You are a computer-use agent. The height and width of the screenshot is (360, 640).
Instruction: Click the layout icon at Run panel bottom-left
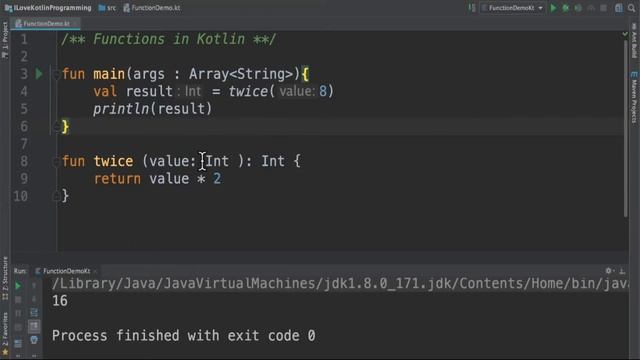tap(18, 343)
